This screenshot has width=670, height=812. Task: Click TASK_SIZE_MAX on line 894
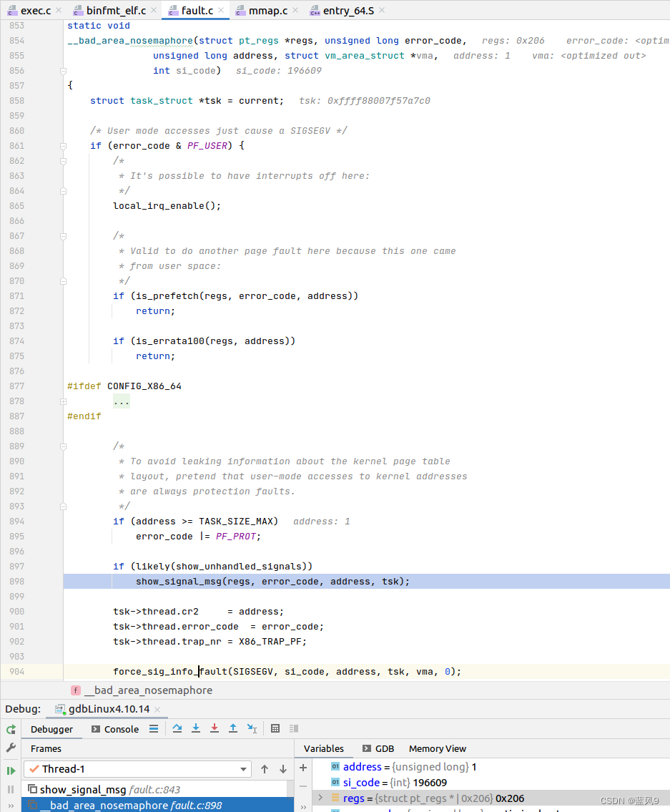click(235, 522)
